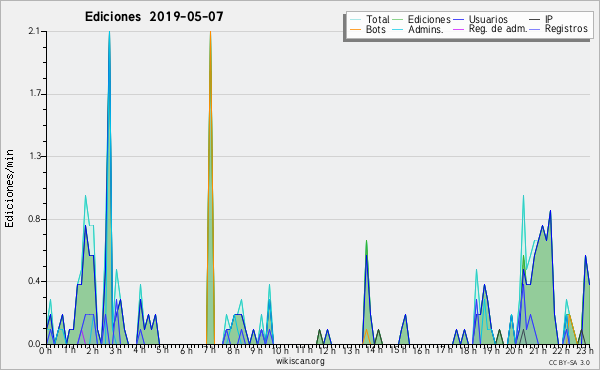Select the 'Reg. de adm.' legend label
The image size is (600, 370).
point(498,29)
